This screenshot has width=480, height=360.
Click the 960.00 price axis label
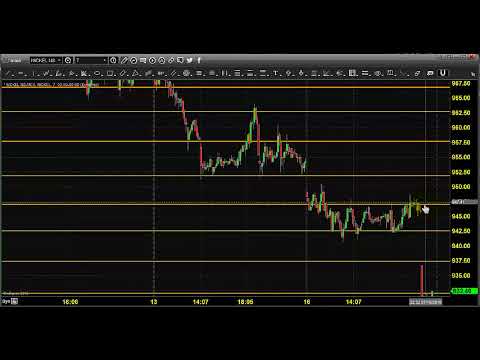pos(461,127)
